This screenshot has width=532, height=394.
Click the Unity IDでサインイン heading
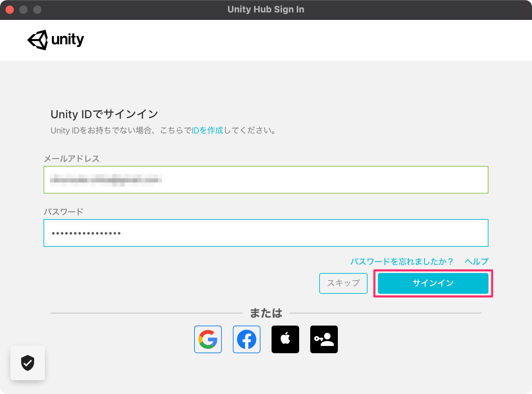click(104, 114)
